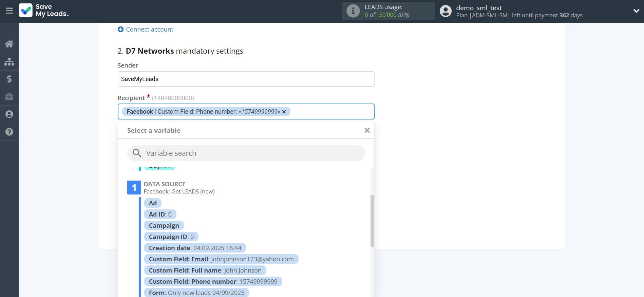Close the Select a variable panel

click(x=367, y=130)
